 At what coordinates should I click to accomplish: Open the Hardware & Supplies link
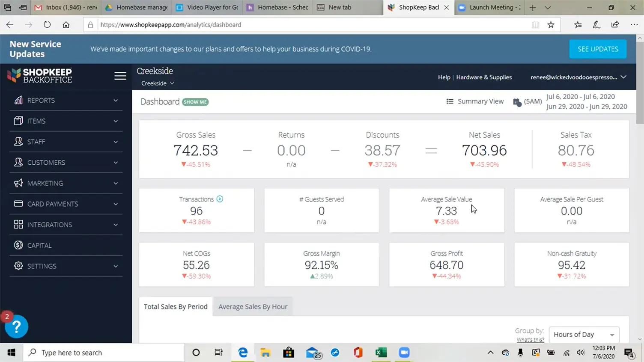(x=484, y=77)
